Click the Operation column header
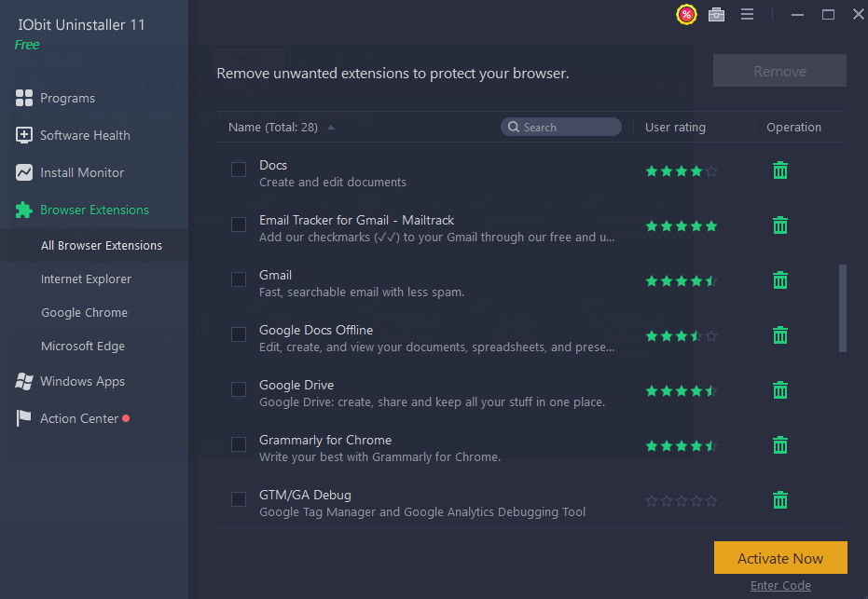 [x=793, y=127]
